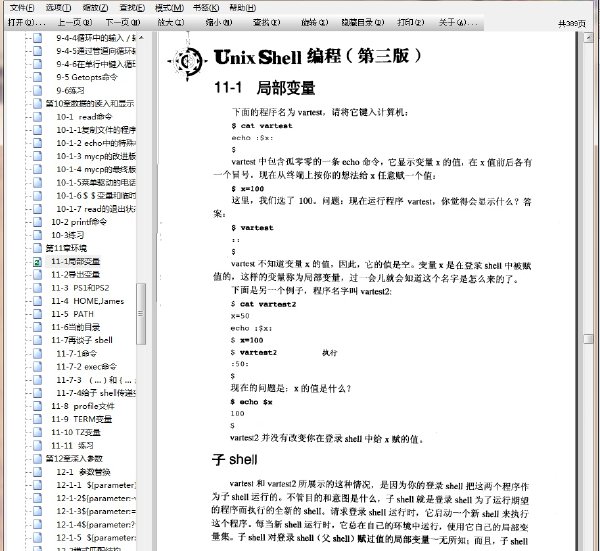Go to previous page with 上一页(B)
This screenshot has height=551, width=600.
75,23
